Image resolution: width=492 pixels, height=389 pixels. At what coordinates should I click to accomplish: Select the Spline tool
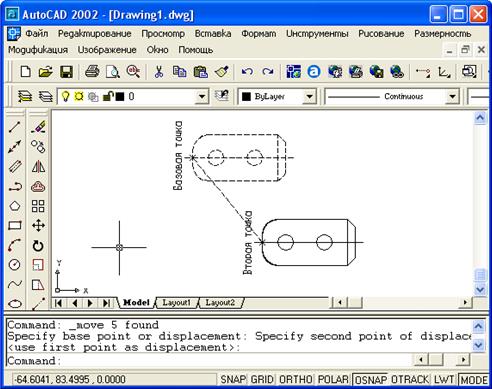15,284
